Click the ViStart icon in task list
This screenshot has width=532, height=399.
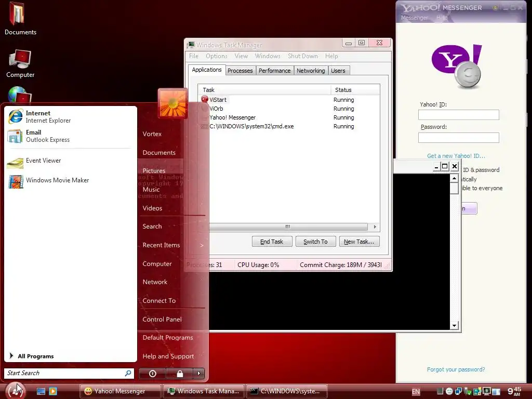[205, 99]
